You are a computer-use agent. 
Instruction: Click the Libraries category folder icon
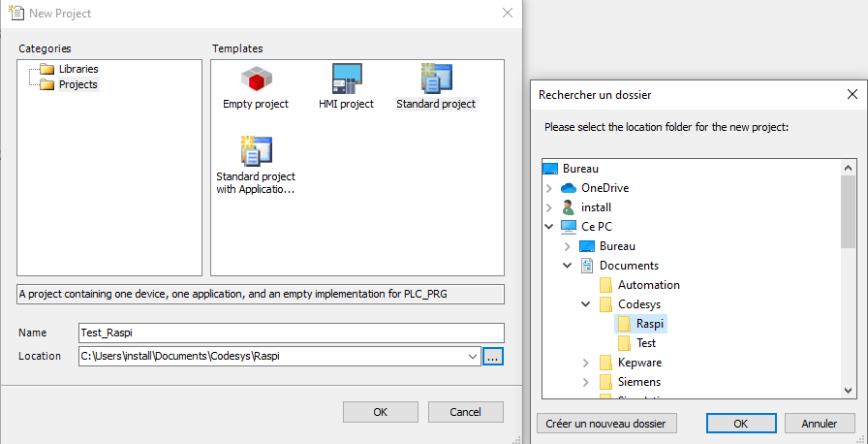pos(47,69)
